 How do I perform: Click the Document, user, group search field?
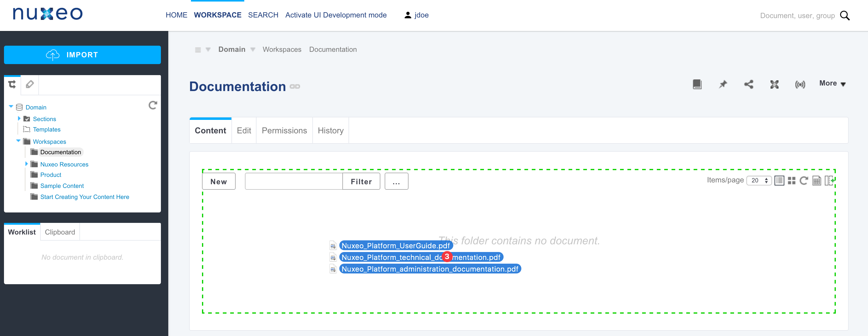(x=797, y=16)
